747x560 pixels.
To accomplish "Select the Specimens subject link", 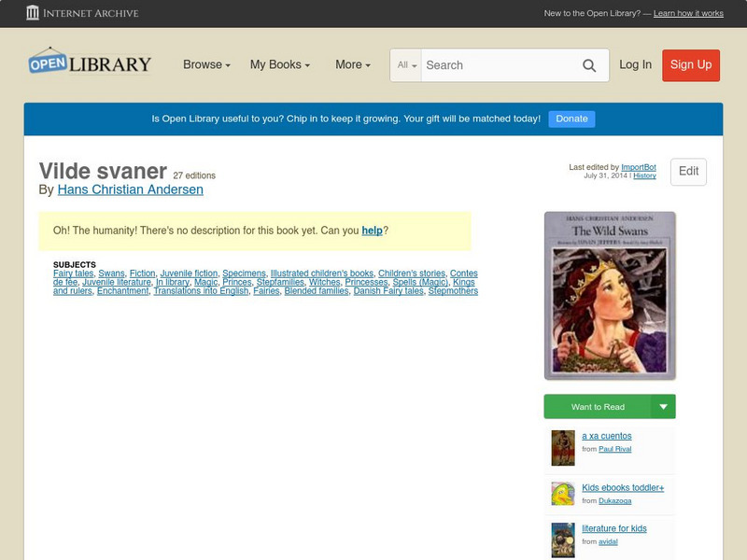I will (x=244, y=273).
